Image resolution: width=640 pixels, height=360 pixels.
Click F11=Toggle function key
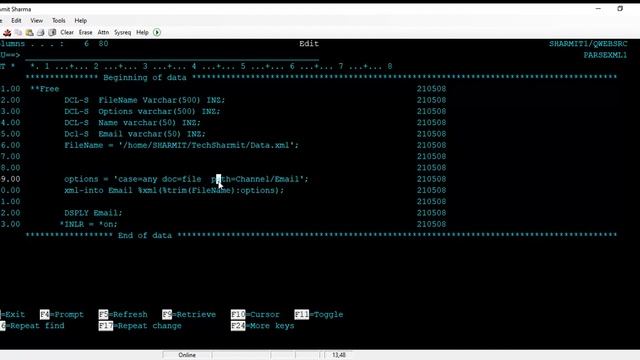319,315
